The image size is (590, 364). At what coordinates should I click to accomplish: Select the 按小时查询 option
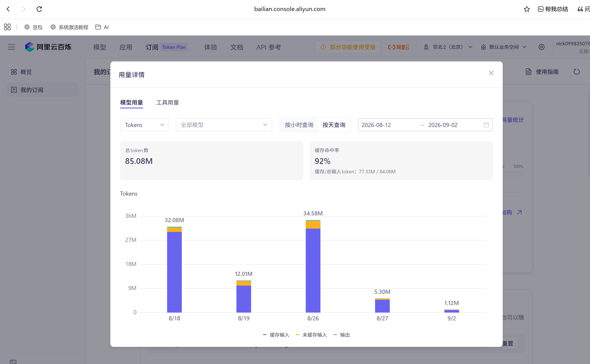click(299, 125)
